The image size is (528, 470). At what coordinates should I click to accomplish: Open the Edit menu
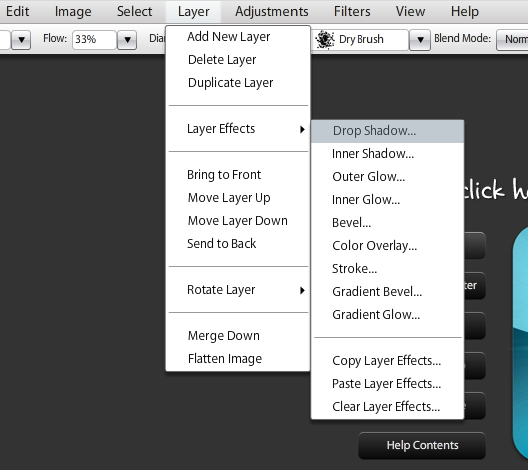pyautogui.click(x=18, y=11)
